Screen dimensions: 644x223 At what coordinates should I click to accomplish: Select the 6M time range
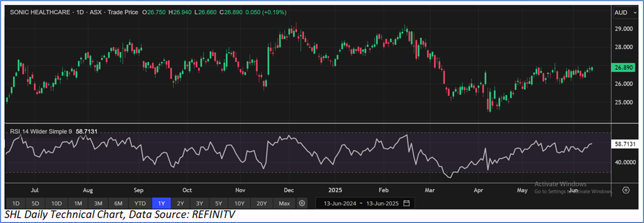coord(118,203)
